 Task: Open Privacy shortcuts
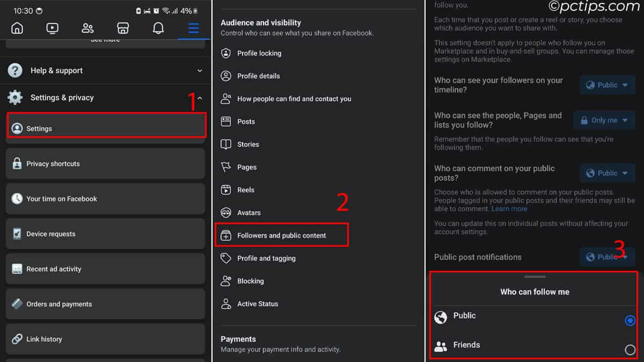[106, 164]
